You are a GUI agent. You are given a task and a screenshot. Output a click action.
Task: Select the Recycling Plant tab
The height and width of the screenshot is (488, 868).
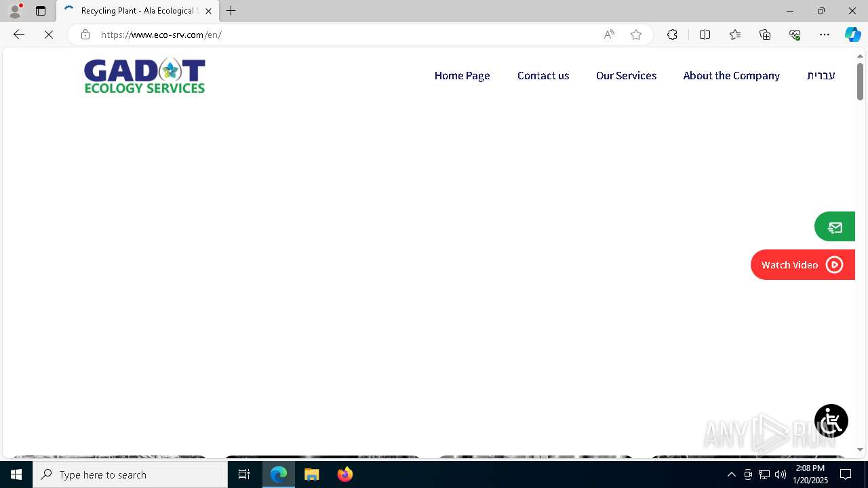138,11
